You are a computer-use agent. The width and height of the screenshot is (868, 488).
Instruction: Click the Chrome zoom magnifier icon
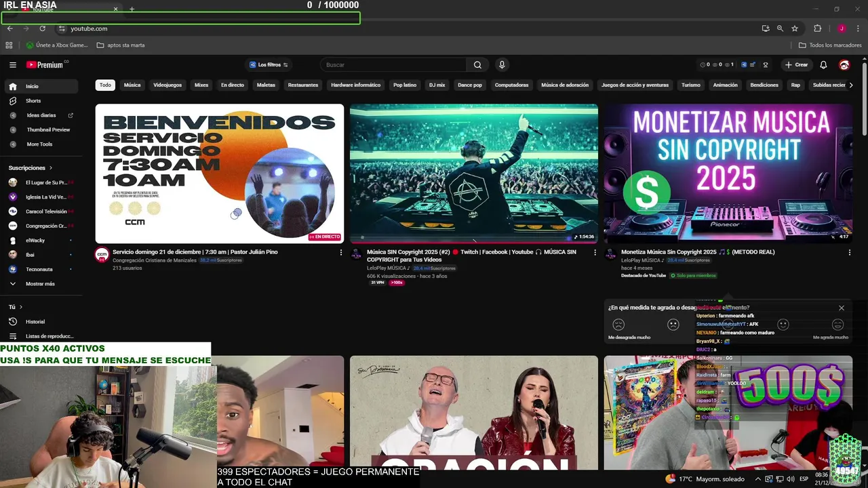(x=780, y=28)
